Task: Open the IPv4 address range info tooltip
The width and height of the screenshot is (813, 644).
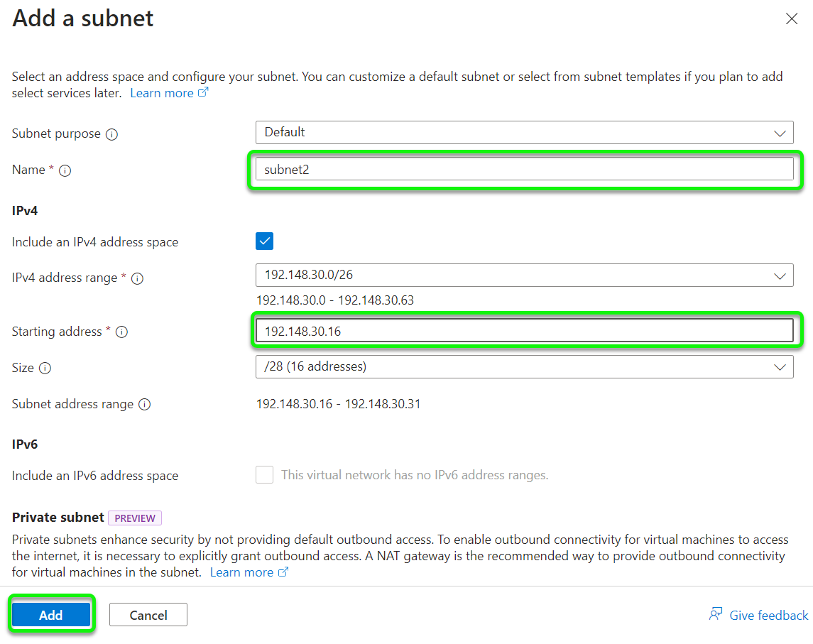Action: click(x=136, y=278)
